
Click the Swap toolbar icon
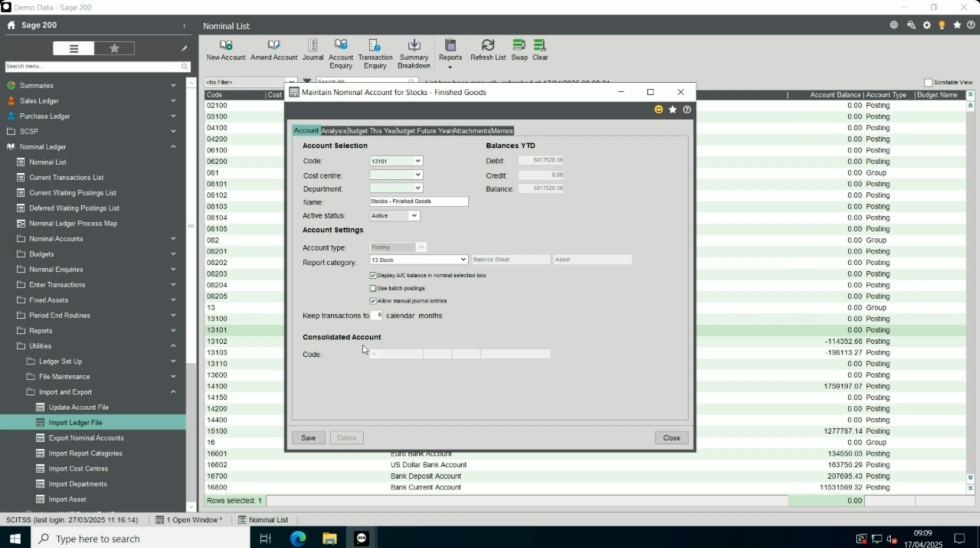[x=519, y=50]
